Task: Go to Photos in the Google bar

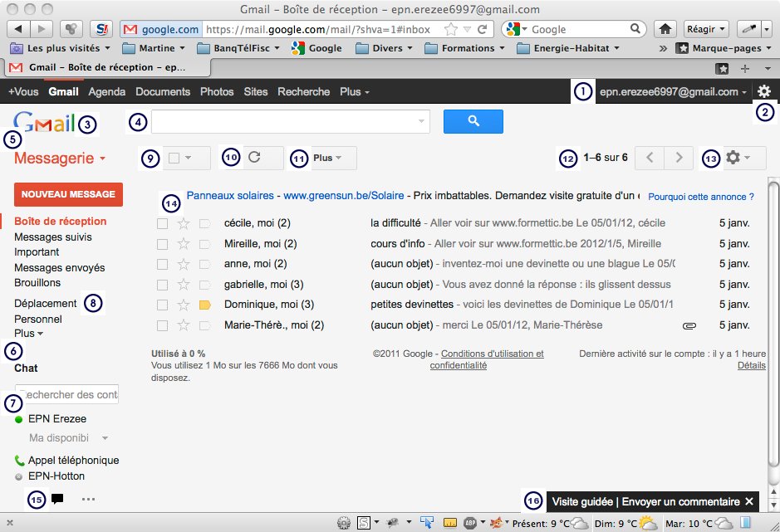Action: pos(217,91)
